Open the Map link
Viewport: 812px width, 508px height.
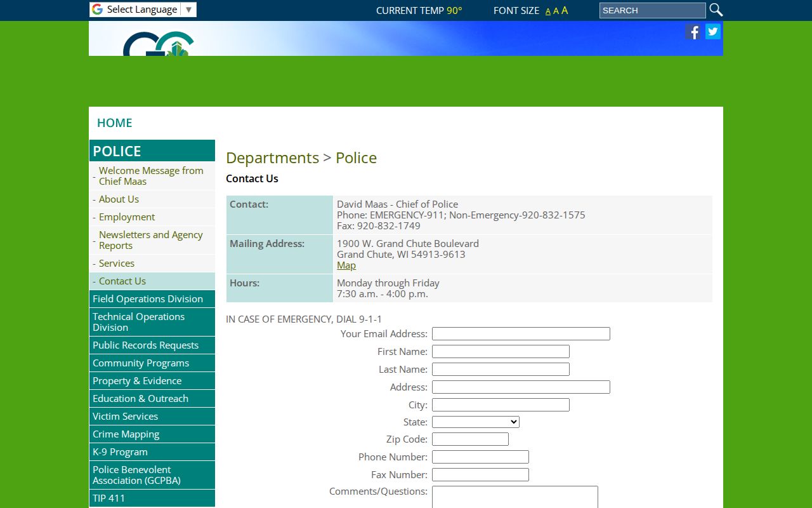(x=346, y=265)
